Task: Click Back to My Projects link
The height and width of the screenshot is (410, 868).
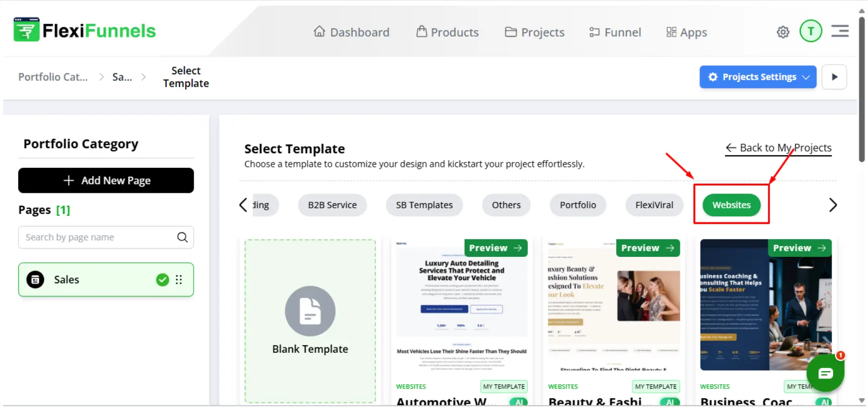Action: coord(779,148)
